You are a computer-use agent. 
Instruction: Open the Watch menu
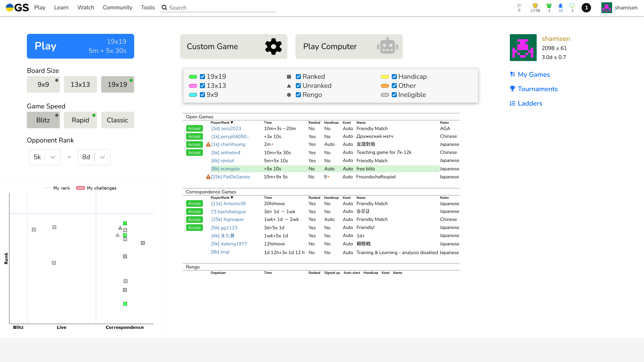pos(86,7)
